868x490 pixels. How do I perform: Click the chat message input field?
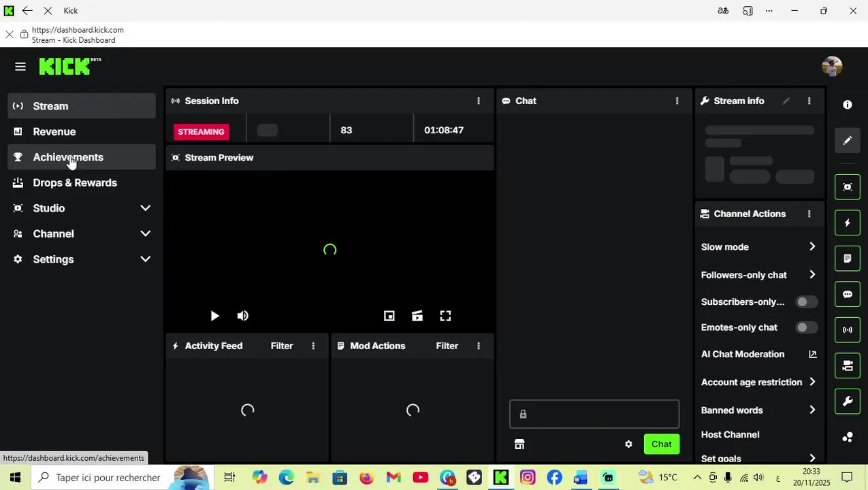[594, 414]
